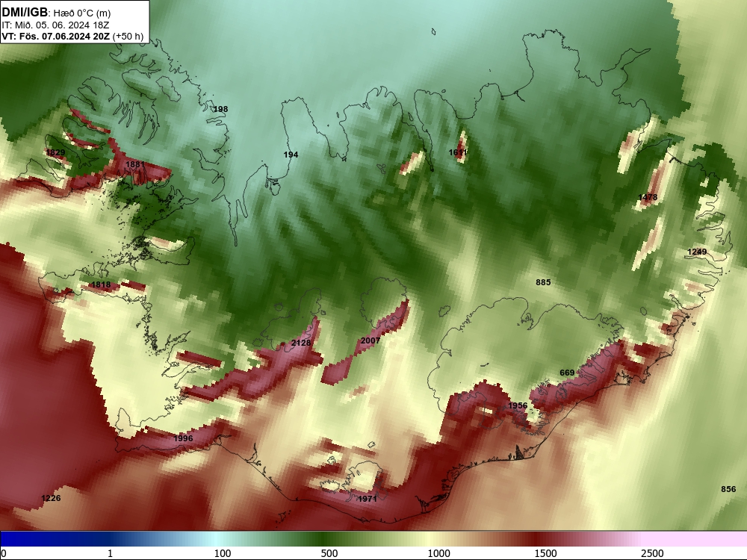Click the 1000 tick label on the legend
The image size is (747, 560).
coord(438,553)
